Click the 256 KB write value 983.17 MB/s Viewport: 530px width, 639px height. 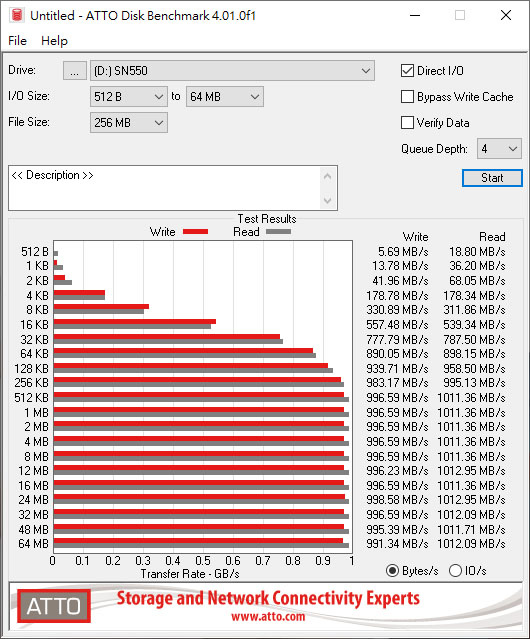[397, 383]
